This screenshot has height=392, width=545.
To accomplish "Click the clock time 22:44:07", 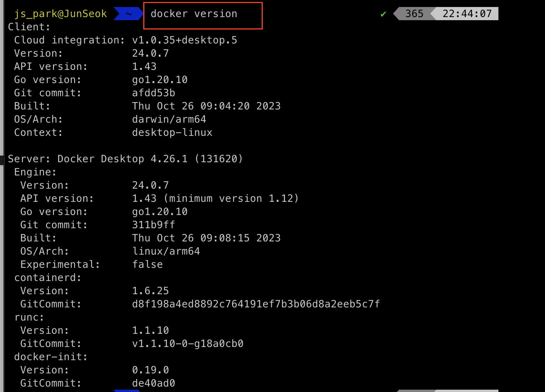I will point(467,14).
